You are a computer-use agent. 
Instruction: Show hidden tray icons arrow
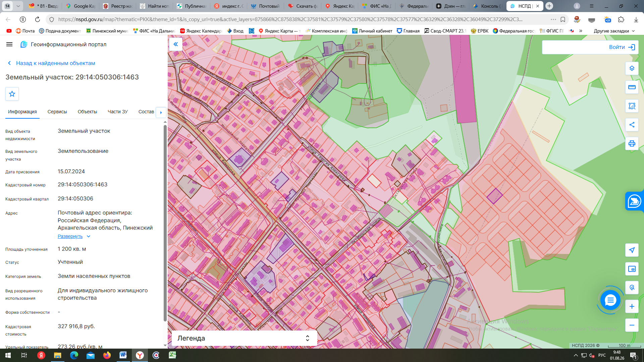[x=576, y=355]
